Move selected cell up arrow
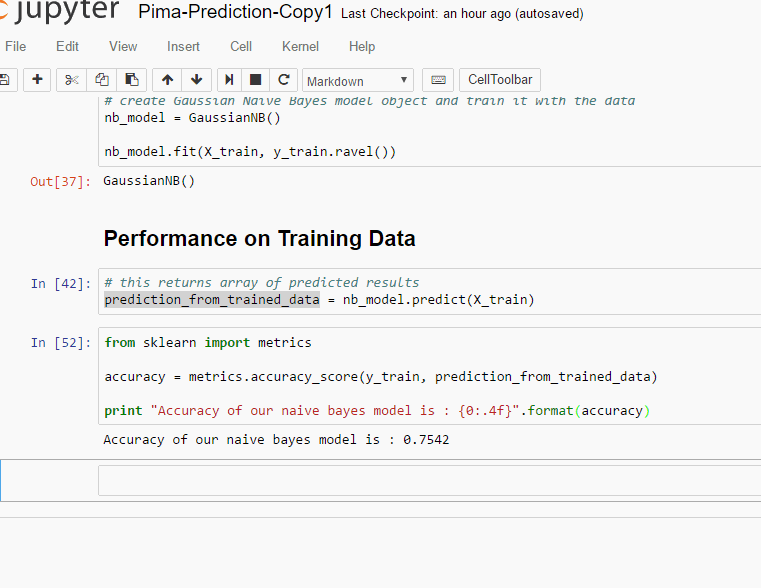761x588 pixels. [x=167, y=80]
